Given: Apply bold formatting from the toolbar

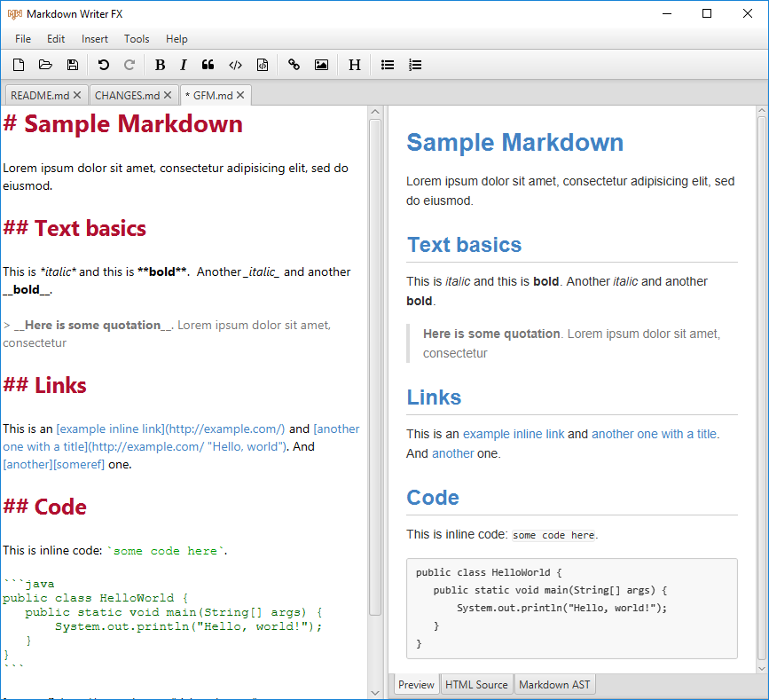Looking at the screenshot, I should click(x=160, y=65).
